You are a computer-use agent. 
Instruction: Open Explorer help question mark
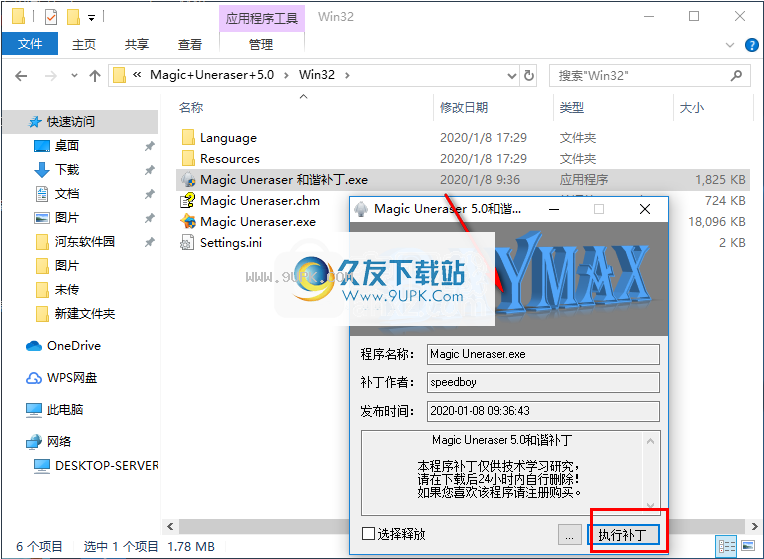(751, 45)
